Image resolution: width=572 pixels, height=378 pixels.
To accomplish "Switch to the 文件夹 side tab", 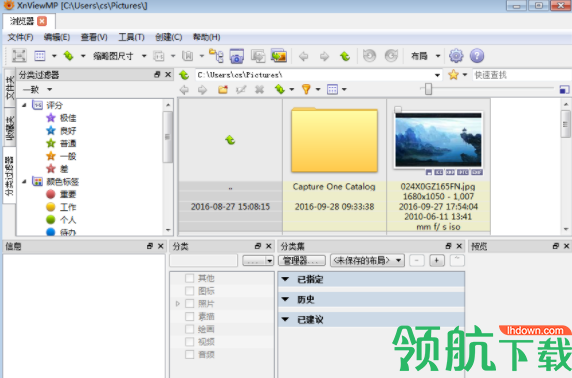I will (x=9, y=88).
